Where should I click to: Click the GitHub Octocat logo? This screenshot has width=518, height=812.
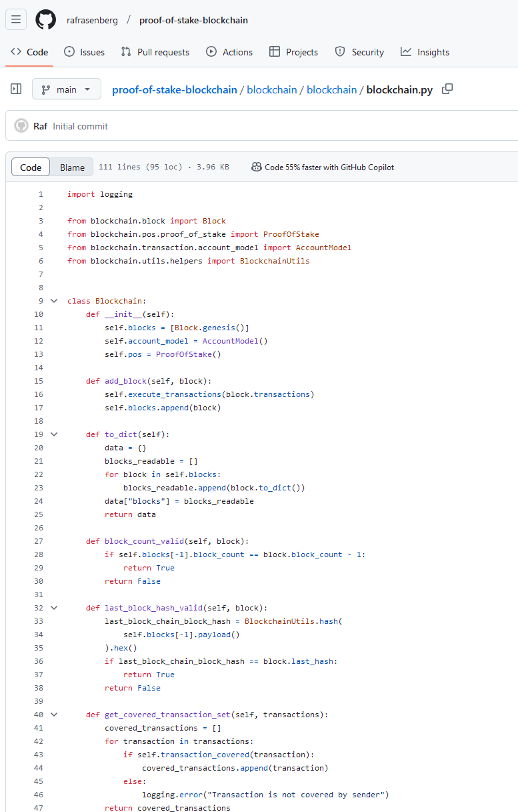pos(46,20)
